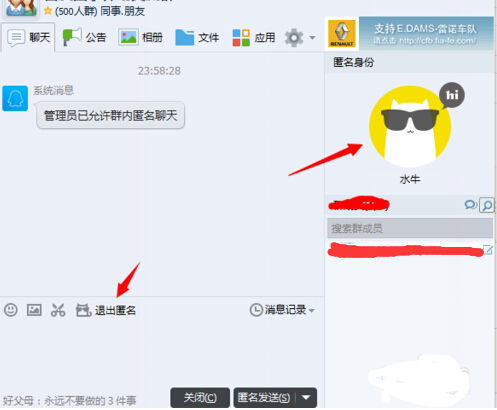Open the magnifier search icon beside the member list
The height and width of the screenshot is (410, 497).
486,205
